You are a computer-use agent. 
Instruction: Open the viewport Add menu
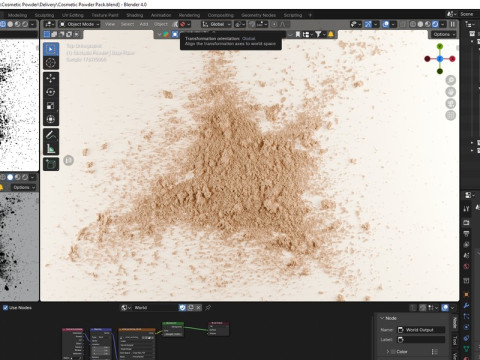tap(144, 24)
